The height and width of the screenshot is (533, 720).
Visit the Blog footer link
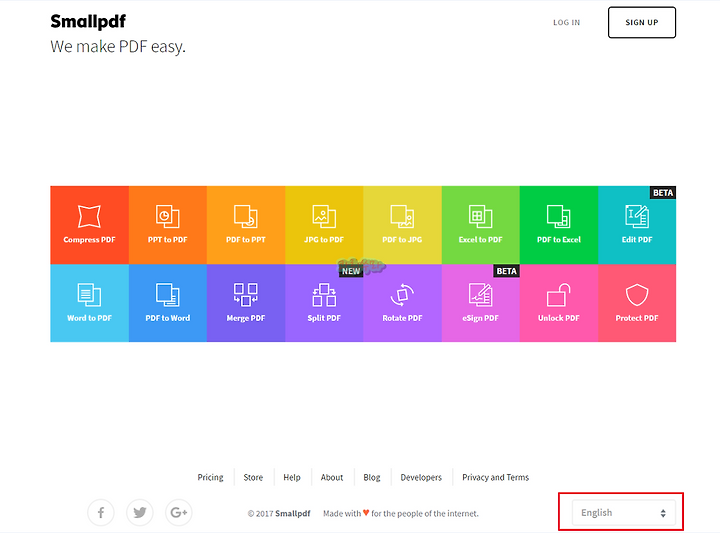371,477
